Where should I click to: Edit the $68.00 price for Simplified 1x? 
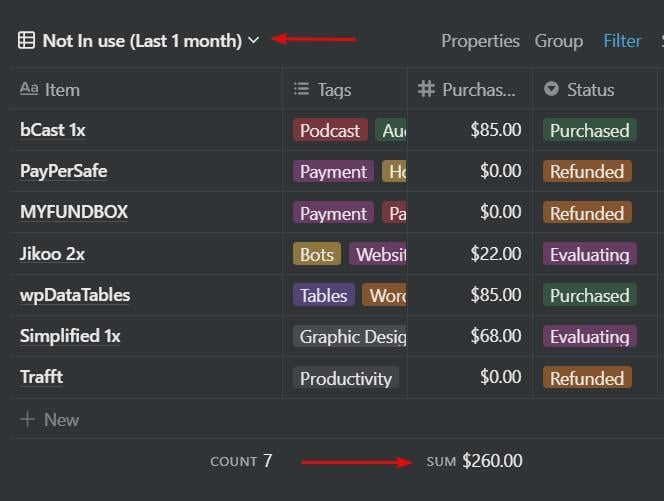pyautogui.click(x=496, y=336)
